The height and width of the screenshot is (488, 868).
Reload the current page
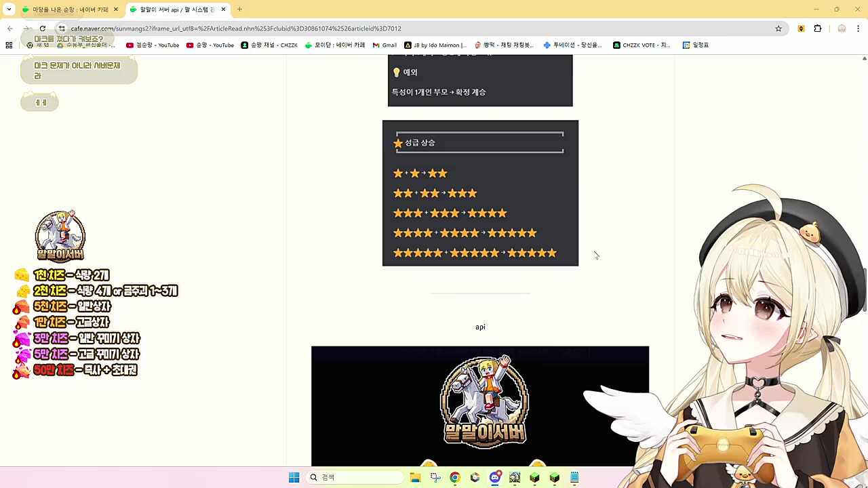coord(43,28)
